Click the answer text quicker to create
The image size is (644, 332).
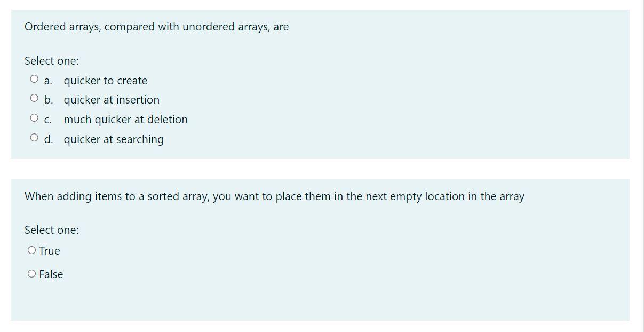[x=106, y=81]
